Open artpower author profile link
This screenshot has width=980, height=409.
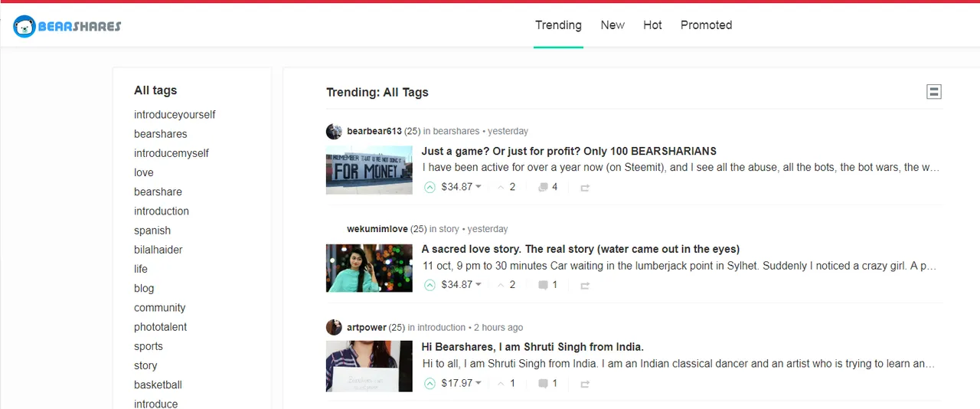click(367, 327)
